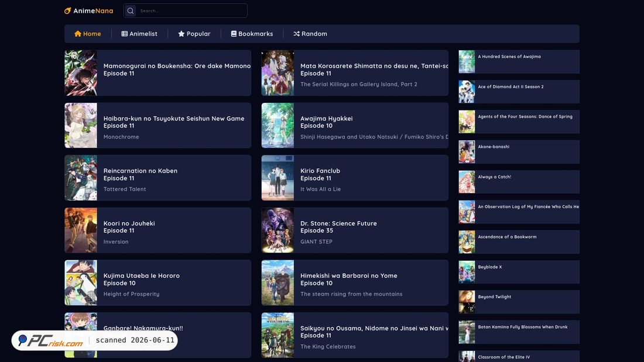This screenshot has height=362, width=644.
Task: Open Botan Kamiina Fully Blossoms When Drunk
Action: pos(519,332)
